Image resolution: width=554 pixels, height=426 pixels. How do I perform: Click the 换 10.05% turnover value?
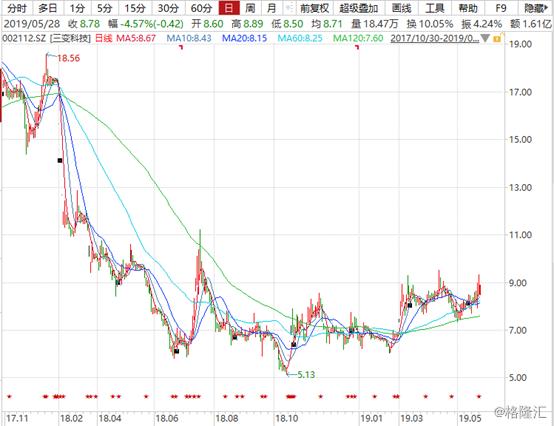[430, 24]
